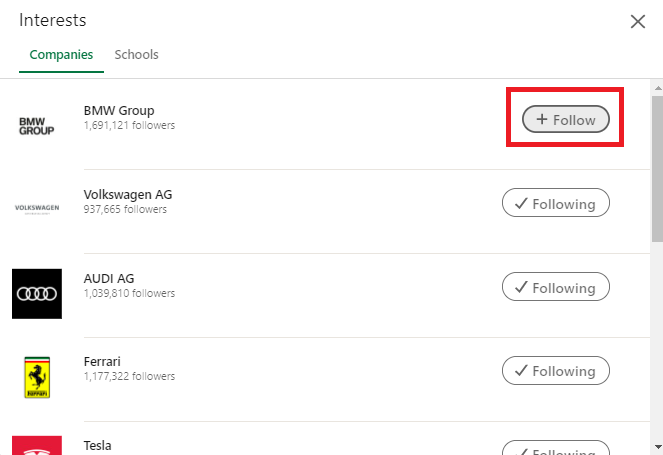663x455 pixels.
Task: Click the scrollbar up arrow
Action: tap(658, 88)
